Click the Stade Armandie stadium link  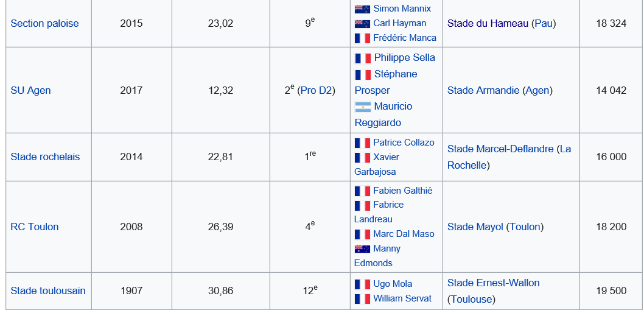click(x=483, y=90)
